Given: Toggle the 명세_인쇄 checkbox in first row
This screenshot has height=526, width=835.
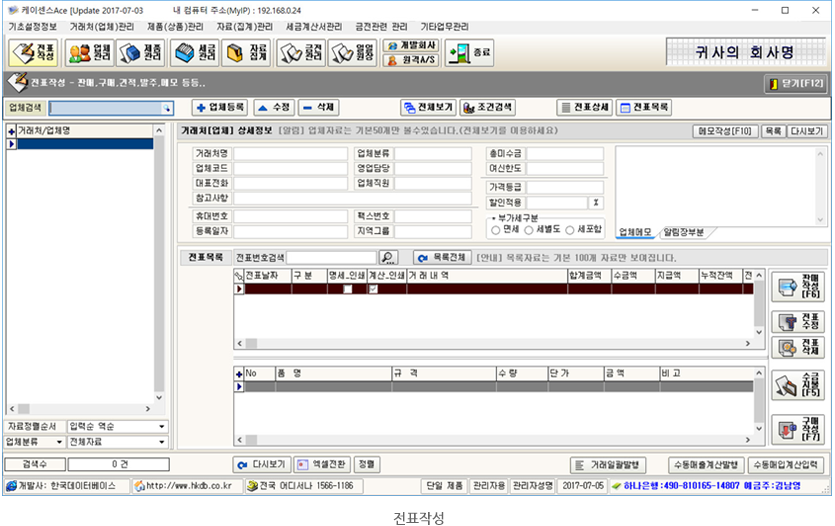Looking at the screenshot, I should (348, 289).
